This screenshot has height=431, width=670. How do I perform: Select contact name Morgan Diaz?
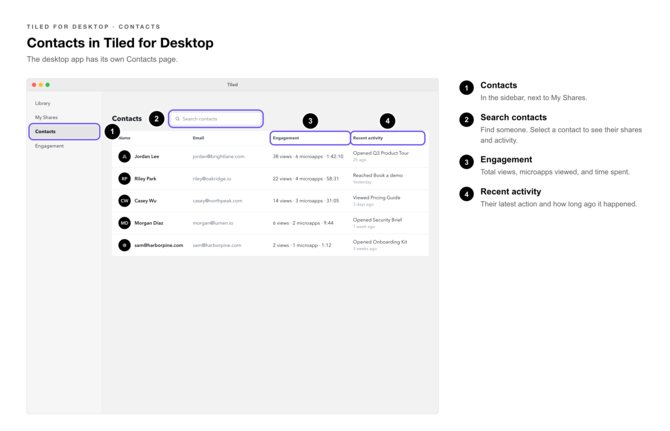(149, 223)
